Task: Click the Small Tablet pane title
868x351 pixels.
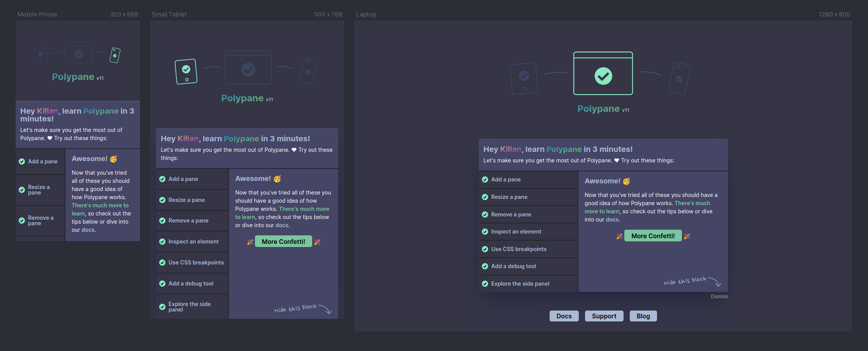Action: coord(169,15)
